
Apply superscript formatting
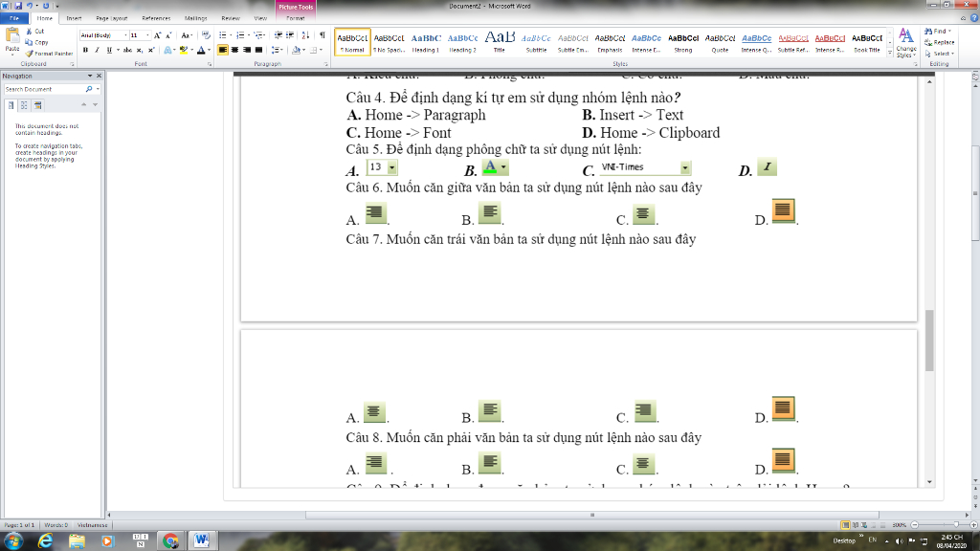(150, 50)
